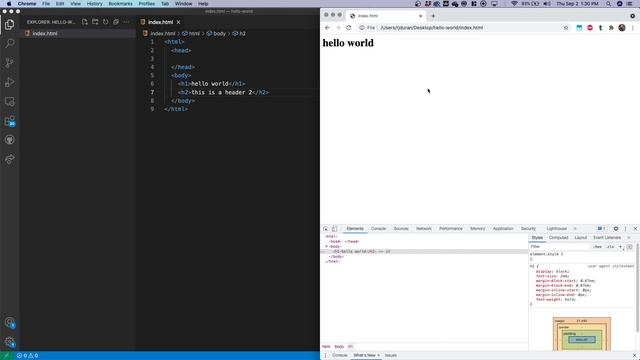The width and height of the screenshot is (640, 360).
Task: Collapse all folders in Explorer
Action: 116,22
